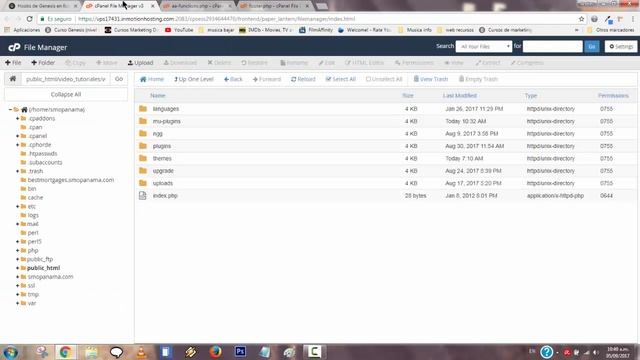Screen dimensions: 640x360
Task: Select the languages folder row
Action: pos(386,109)
